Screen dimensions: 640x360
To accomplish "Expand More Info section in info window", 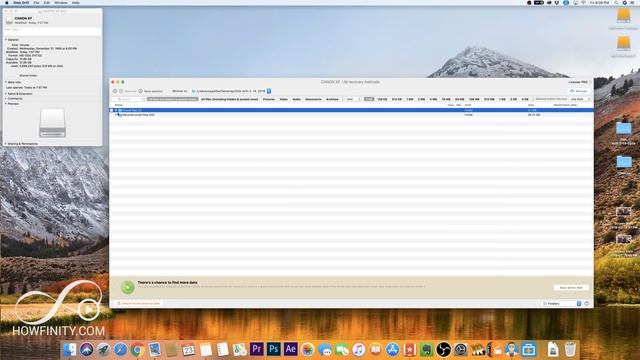I will tap(6, 82).
